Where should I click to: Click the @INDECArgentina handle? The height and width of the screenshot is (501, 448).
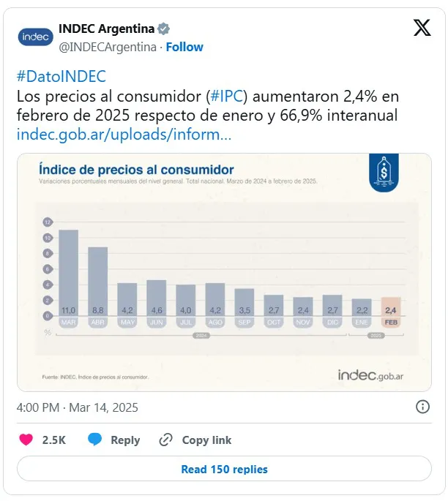108,47
